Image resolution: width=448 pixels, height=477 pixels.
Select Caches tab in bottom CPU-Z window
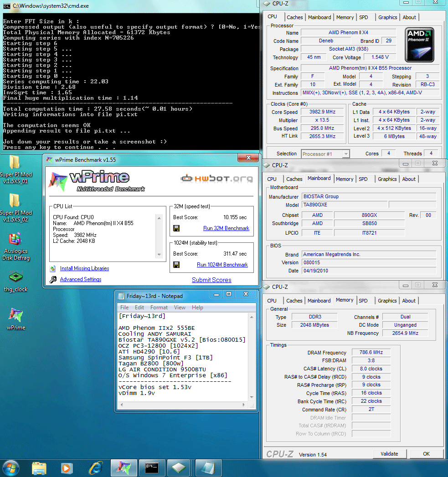[x=294, y=301]
